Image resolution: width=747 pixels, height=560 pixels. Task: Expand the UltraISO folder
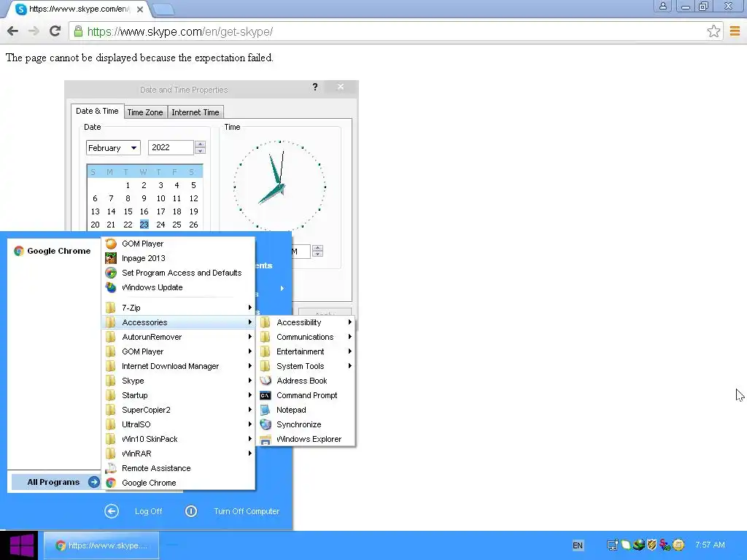point(179,425)
